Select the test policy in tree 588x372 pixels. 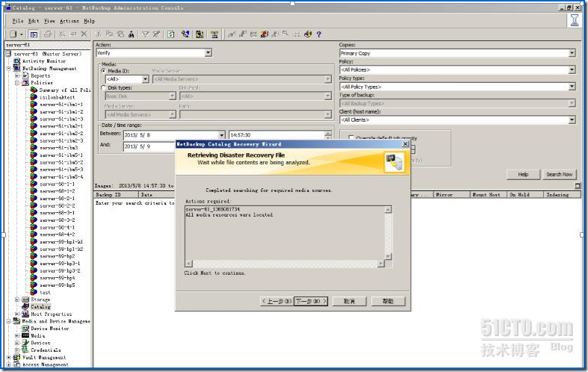(45, 293)
